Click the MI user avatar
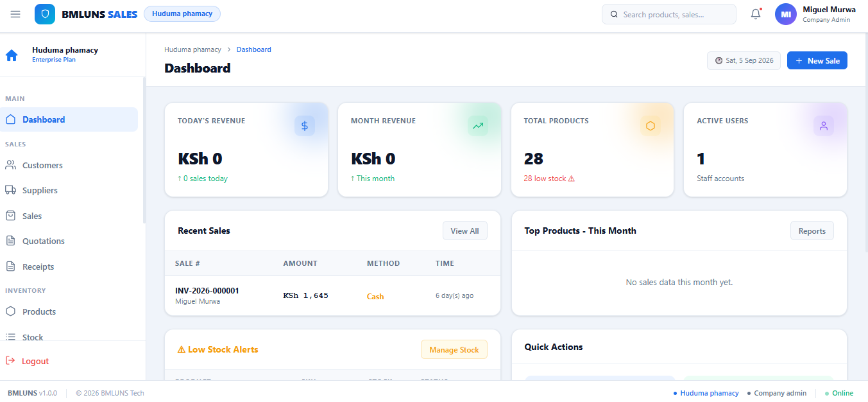The height and width of the screenshot is (402, 868). 786,14
